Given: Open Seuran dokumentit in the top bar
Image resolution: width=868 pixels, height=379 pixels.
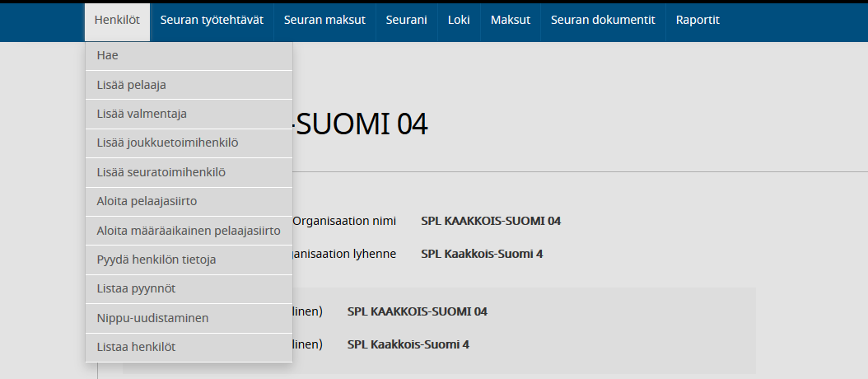Looking at the screenshot, I should (603, 21).
